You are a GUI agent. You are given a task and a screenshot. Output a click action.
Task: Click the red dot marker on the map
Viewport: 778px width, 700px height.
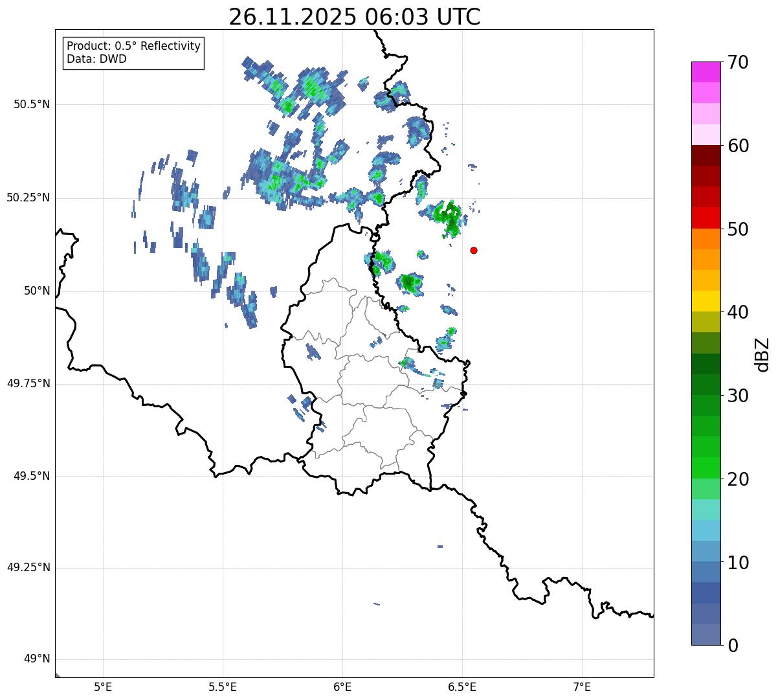tap(474, 251)
